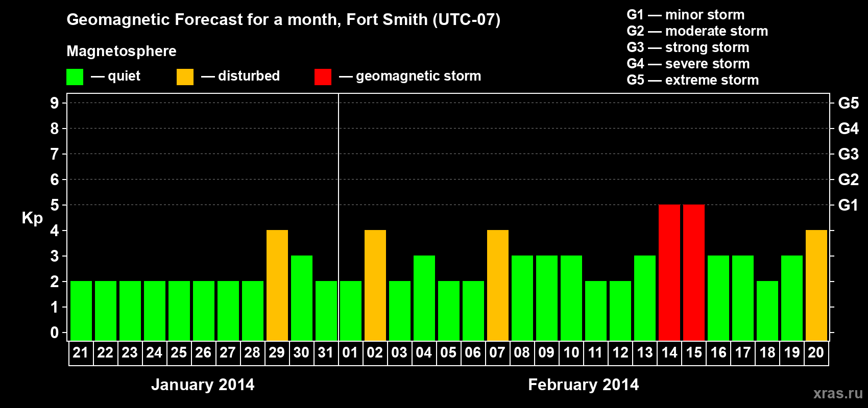This screenshot has height=408, width=868.
Task: Click the Kp axis value 9
Action: coord(55,103)
